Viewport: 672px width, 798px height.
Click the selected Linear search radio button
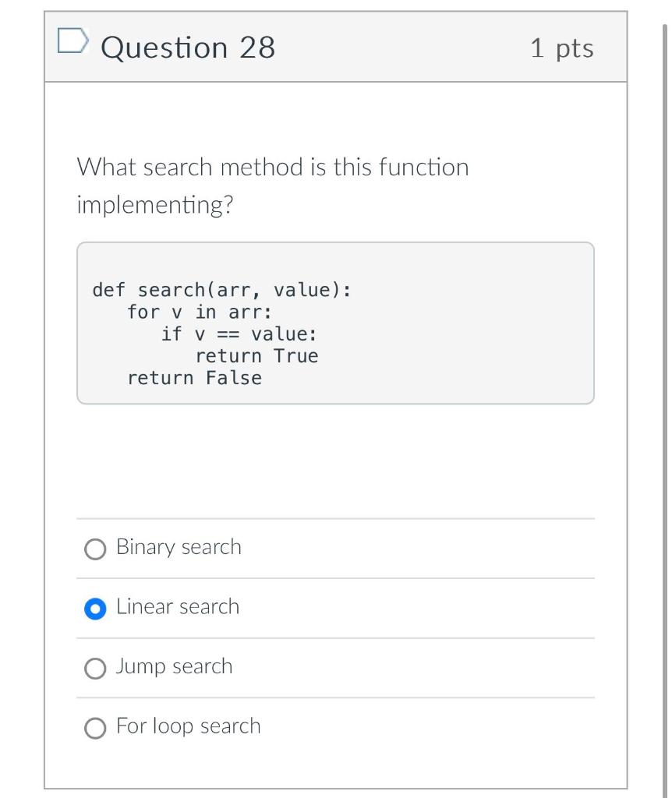[95, 608]
